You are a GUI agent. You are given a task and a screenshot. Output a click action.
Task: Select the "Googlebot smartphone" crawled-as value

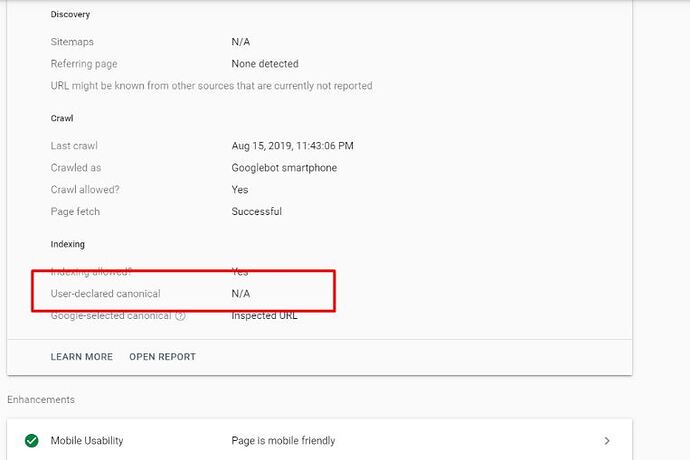point(284,168)
